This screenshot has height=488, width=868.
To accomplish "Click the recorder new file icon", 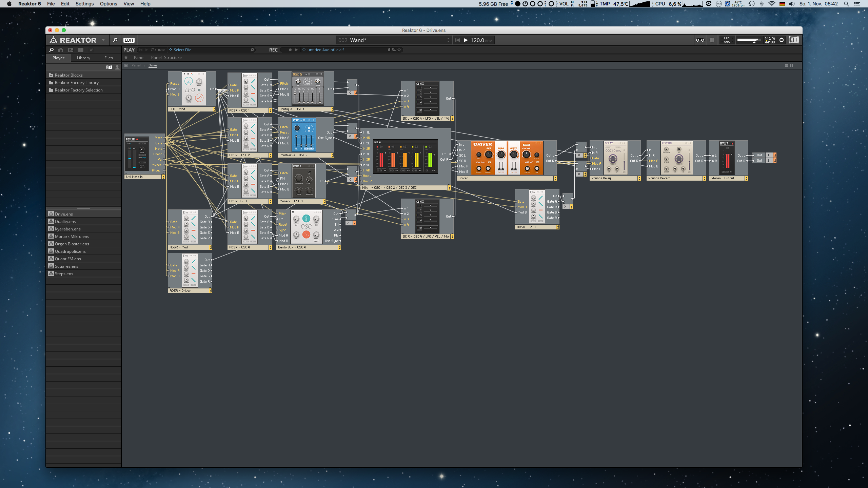I will (x=389, y=50).
